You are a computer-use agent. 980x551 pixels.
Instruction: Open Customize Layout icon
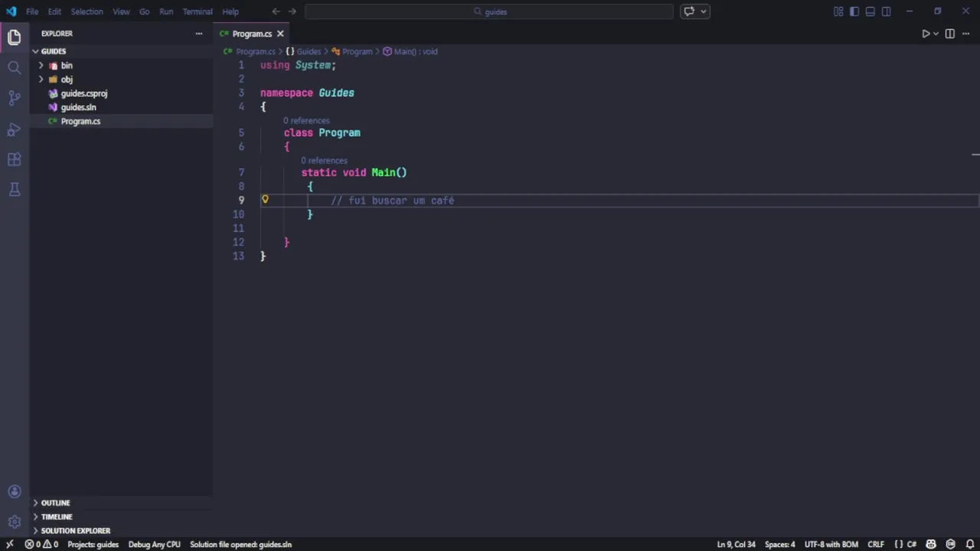(838, 11)
